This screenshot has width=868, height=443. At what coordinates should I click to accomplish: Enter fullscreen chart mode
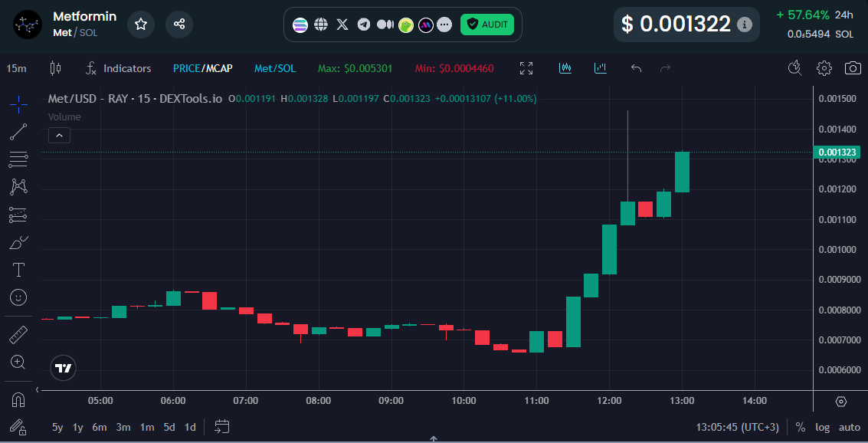pos(526,68)
